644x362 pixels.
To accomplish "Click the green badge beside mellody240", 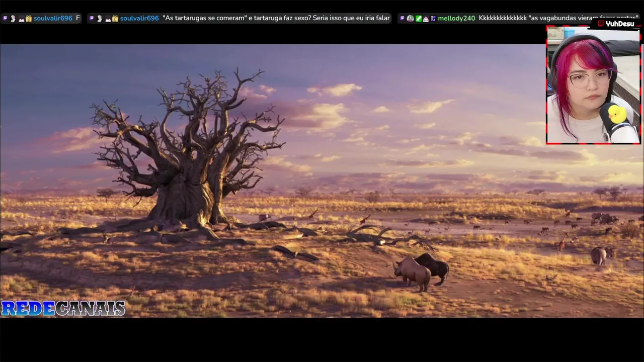I will click(419, 18).
